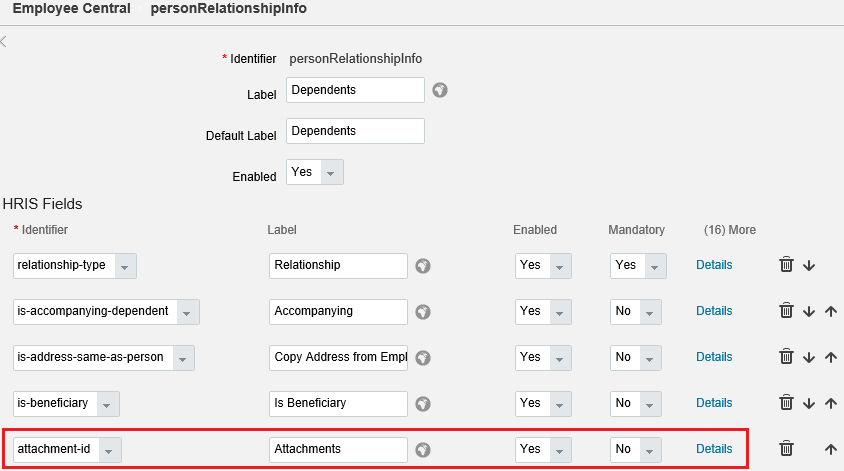Open translations globe for Relationship label
Screen dimensions: 844x471
[423, 265]
